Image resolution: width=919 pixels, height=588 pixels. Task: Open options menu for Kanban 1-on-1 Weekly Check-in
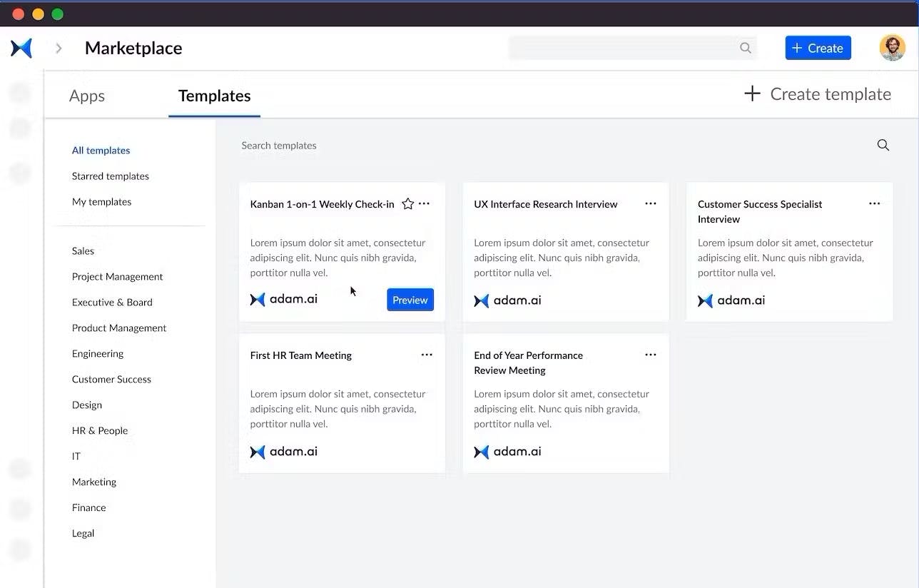425,204
